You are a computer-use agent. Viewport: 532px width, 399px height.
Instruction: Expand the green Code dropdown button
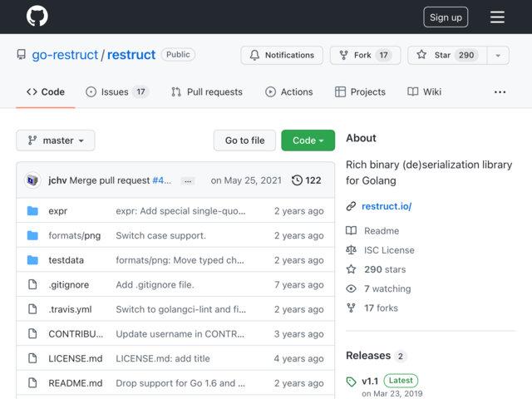[x=308, y=140]
